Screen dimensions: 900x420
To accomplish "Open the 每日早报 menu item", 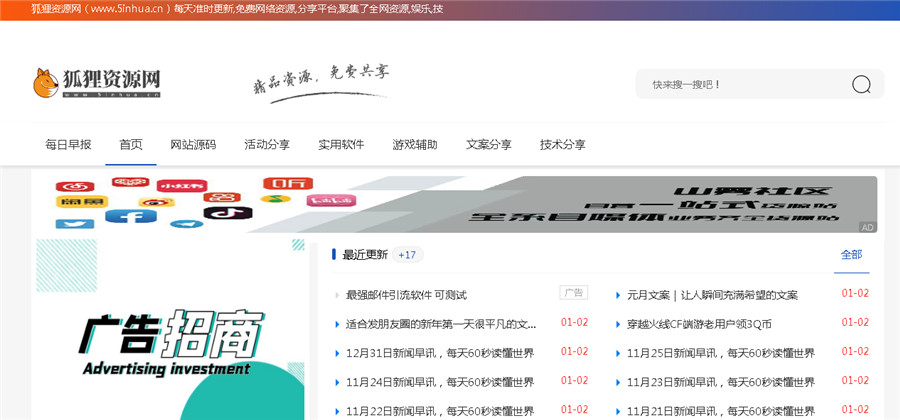I will pyautogui.click(x=68, y=144).
